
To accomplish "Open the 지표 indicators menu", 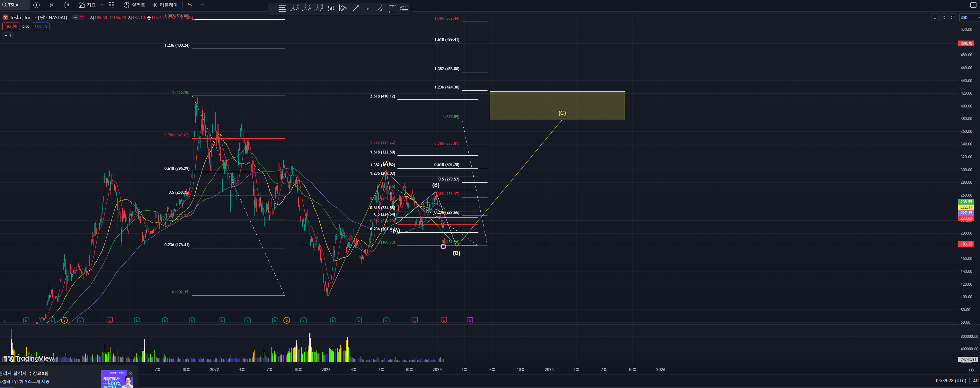I will coord(87,5).
